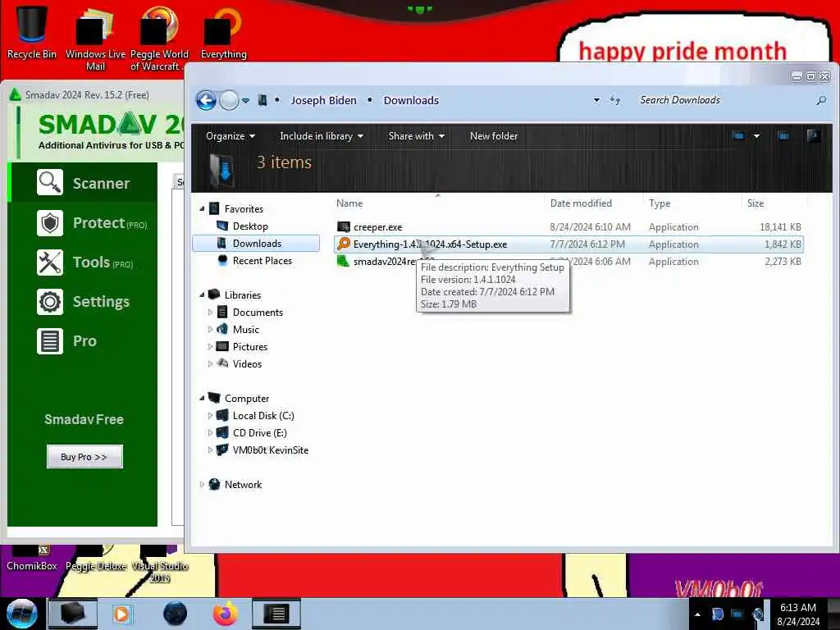This screenshot has width=840, height=630.
Task: Open Visual Studio 2015 desktop icon
Action: coord(160,564)
